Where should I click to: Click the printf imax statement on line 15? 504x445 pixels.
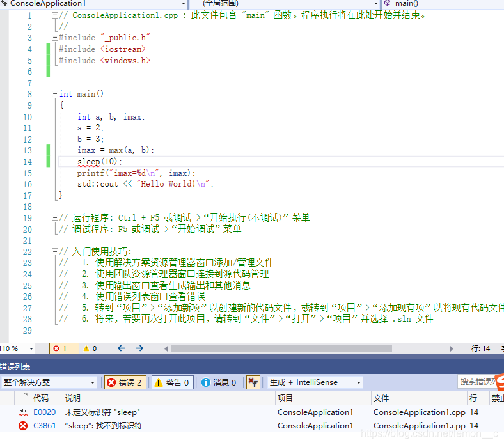136,173
